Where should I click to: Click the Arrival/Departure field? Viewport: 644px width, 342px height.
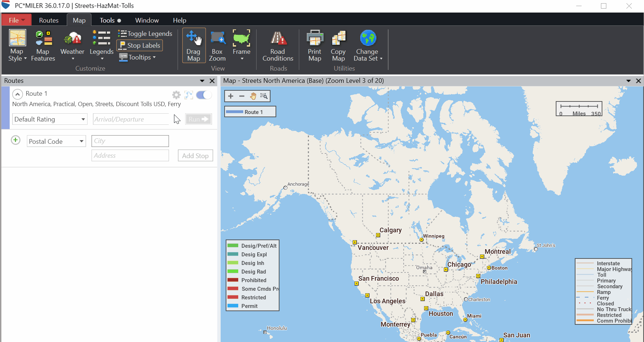click(131, 119)
